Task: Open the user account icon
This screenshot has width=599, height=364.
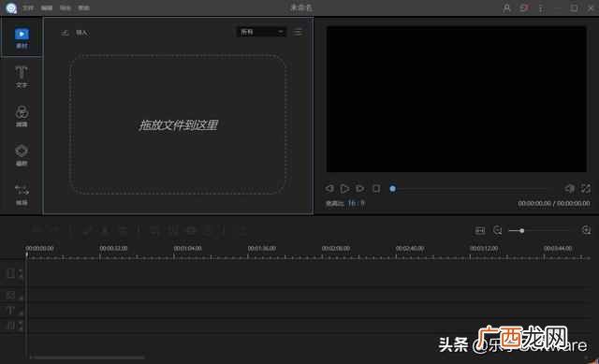Action: point(506,7)
